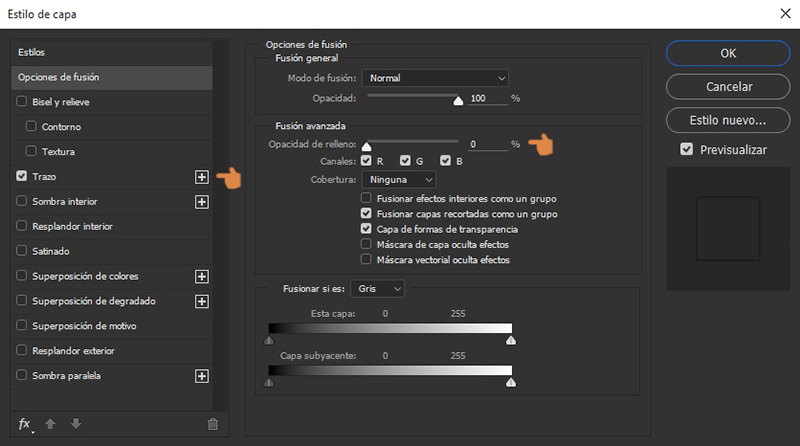800x446 pixels.
Task: Check Máscara vectorial oculta efectos
Action: coord(366,259)
